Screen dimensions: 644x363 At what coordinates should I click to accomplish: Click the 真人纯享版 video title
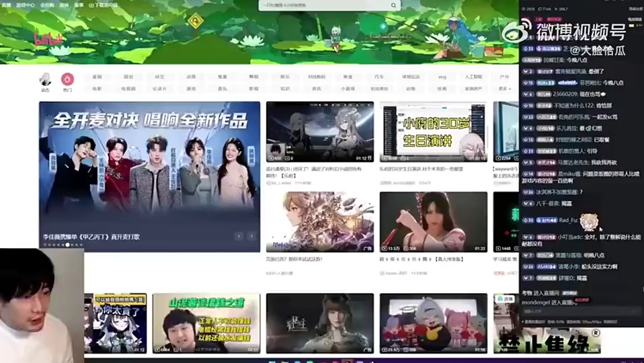[x=421, y=259]
